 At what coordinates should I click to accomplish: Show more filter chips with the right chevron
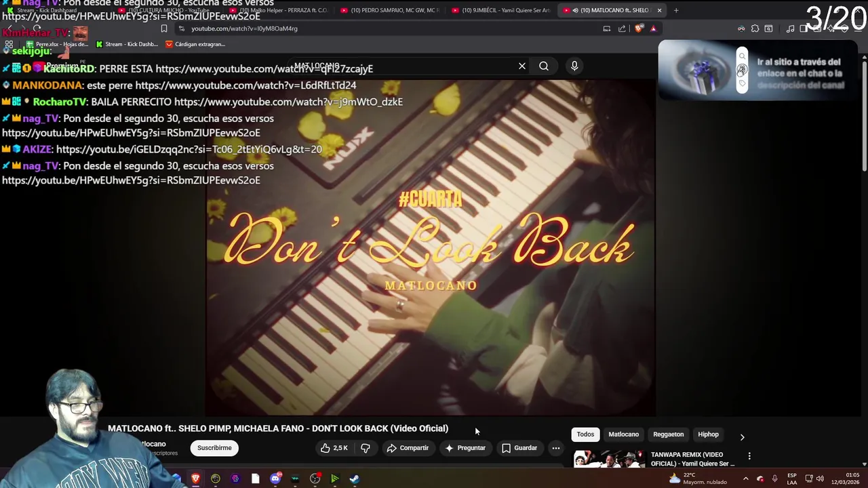point(742,437)
